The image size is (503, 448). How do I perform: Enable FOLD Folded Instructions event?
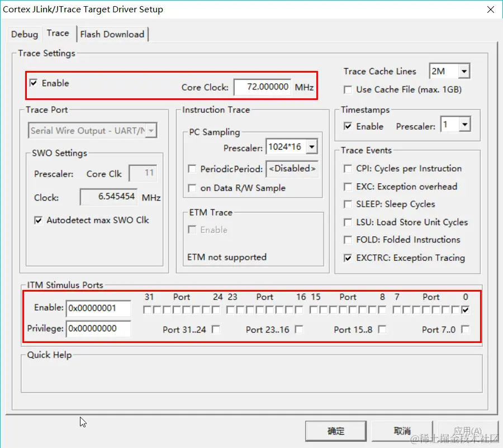pyautogui.click(x=348, y=240)
